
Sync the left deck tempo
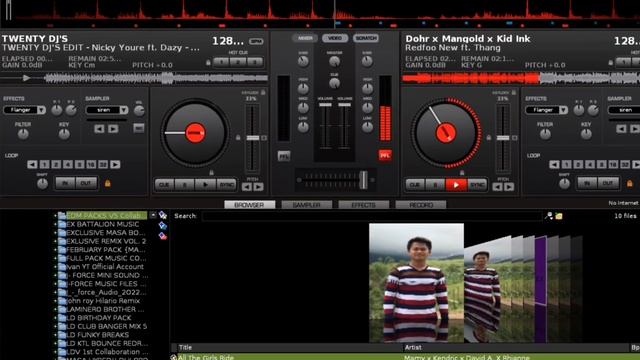tap(227, 185)
